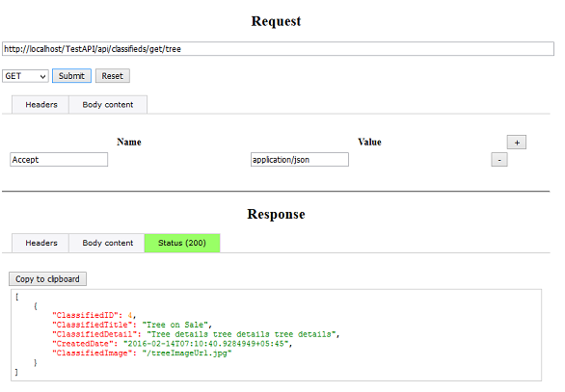Select the Status (200) tab
This screenshot has width=565, height=392.
(x=182, y=243)
